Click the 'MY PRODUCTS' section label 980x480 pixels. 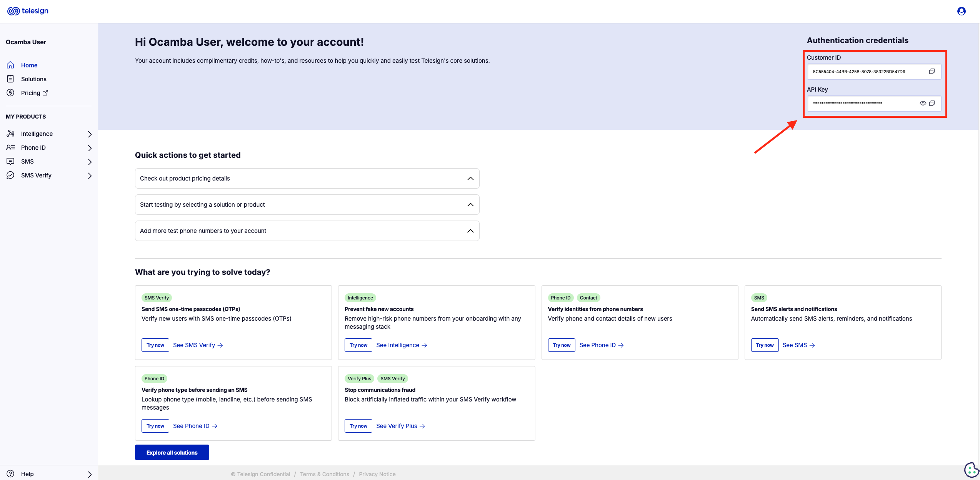tap(26, 116)
